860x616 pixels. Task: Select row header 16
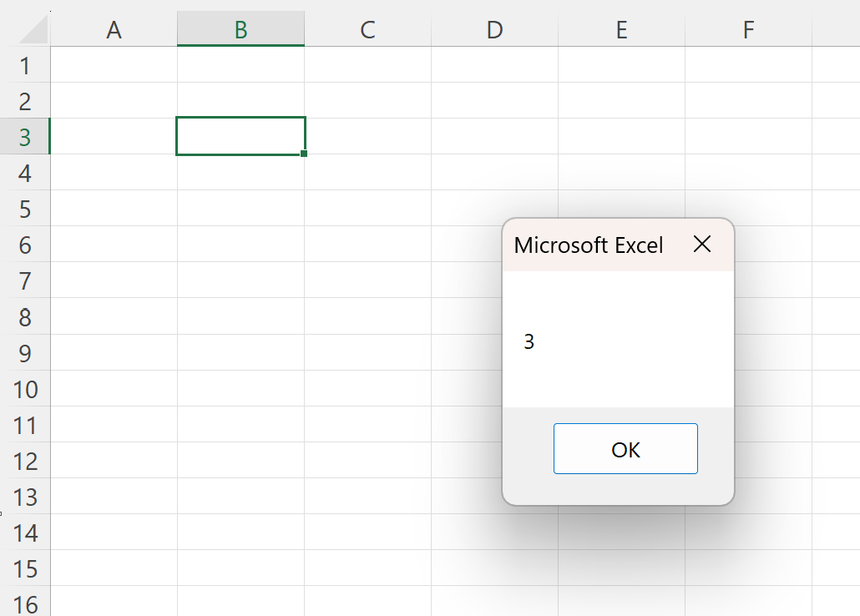click(26, 605)
